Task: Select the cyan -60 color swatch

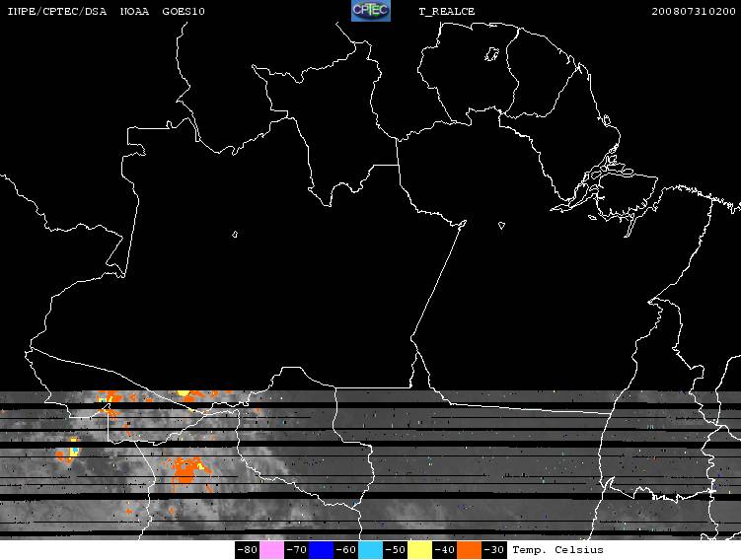Action: pos(371,550)
